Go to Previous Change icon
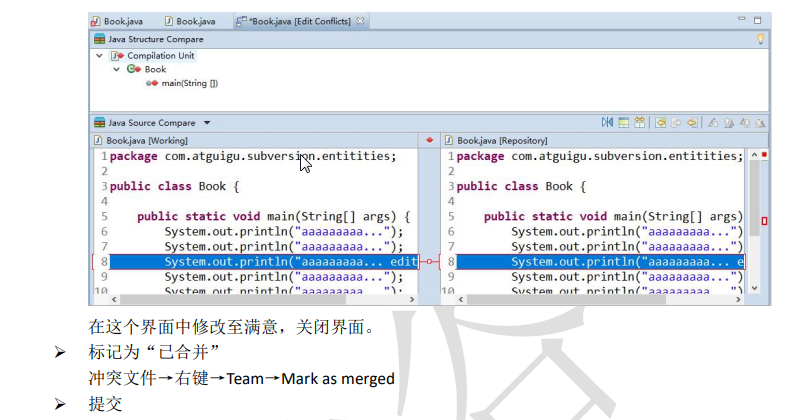791x420 pixels. pyautogui.click(x=761, y=123)
